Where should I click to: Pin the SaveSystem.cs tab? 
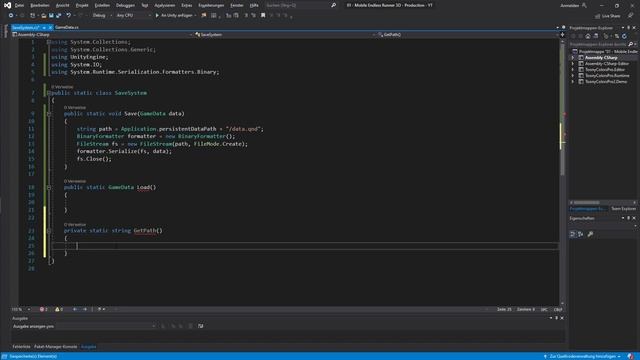coord(44,27)
